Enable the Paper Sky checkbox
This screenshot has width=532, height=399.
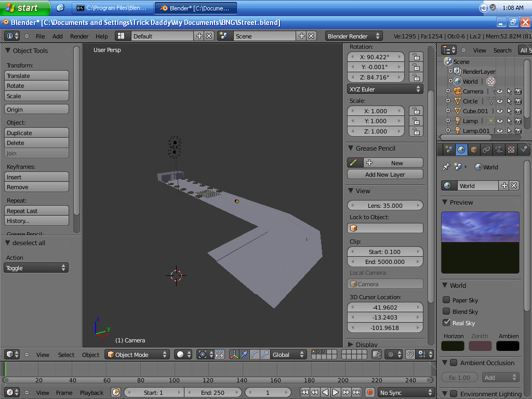pyautogui.click(x=445, y=300)
